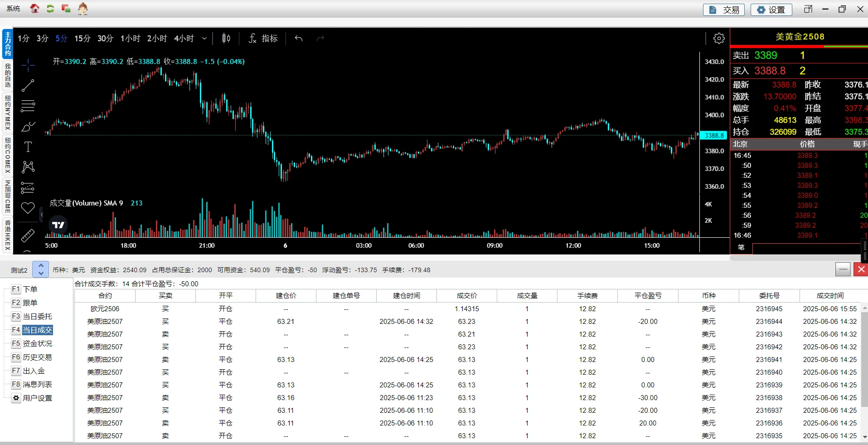The height and width of the screenshot is (445, 868).
Task: Expand the time interval dropdown chevron
Action: coord(204,39)
